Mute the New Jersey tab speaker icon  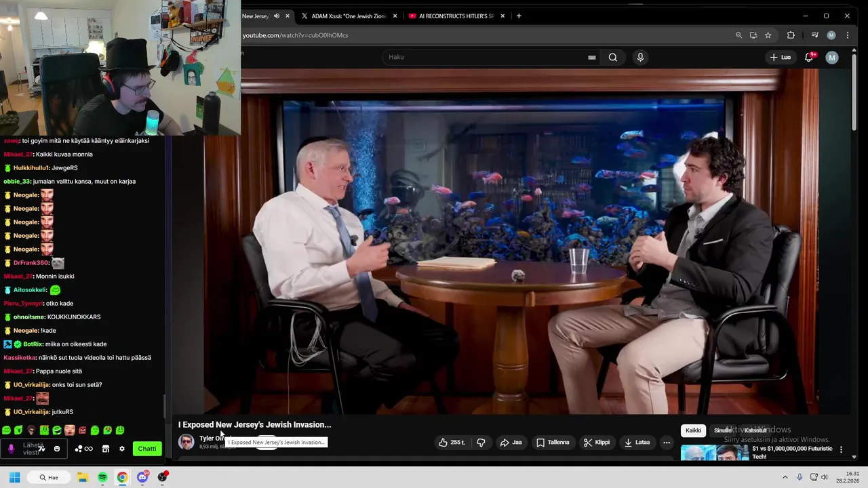tap(276, 16)
